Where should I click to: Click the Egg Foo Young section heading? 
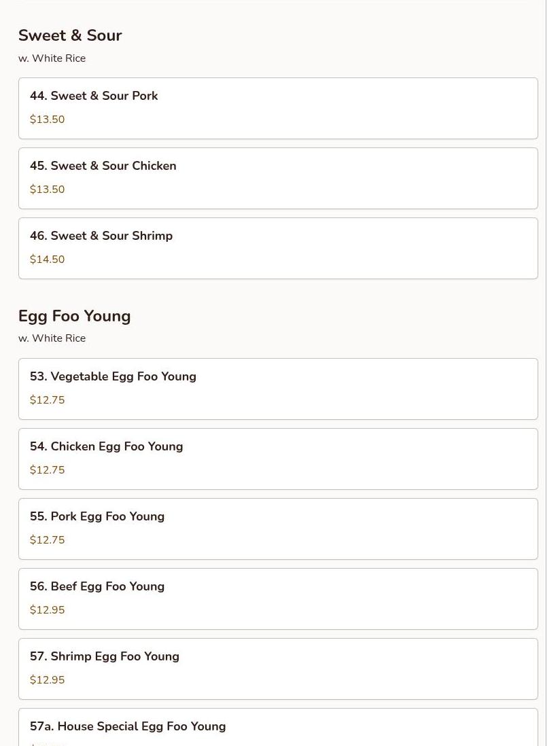click(x=74, y=316)
